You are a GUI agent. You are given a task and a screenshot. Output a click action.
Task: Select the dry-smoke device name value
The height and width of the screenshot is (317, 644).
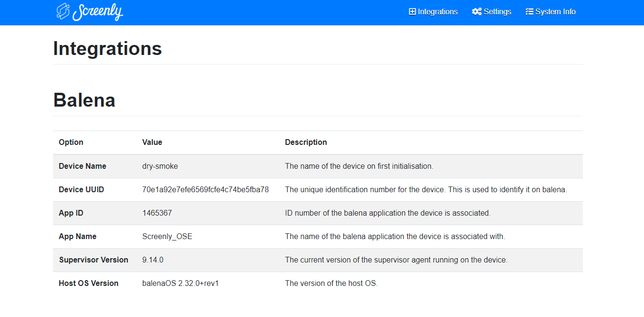[x=160, y=166]
